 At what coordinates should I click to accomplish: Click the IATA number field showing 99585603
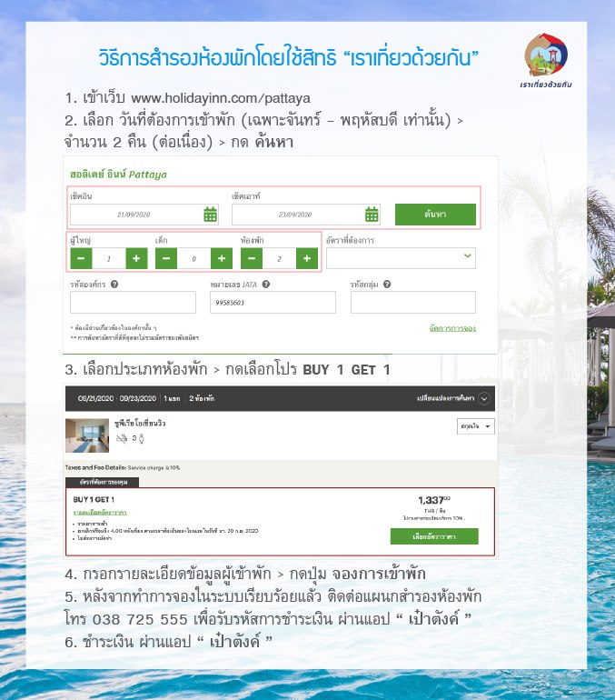pos(273,302)
